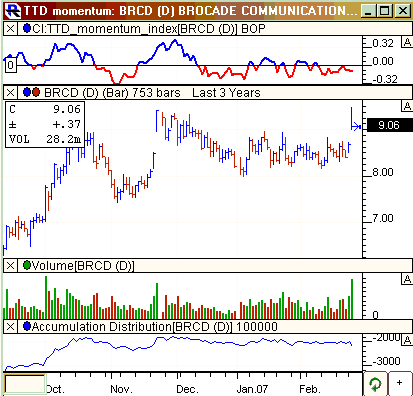The width and height of the screenshot is (413, 396).
Task: Click the red dot of BRCD bar title
Action: pyautogui.click(x=35, y=92)
